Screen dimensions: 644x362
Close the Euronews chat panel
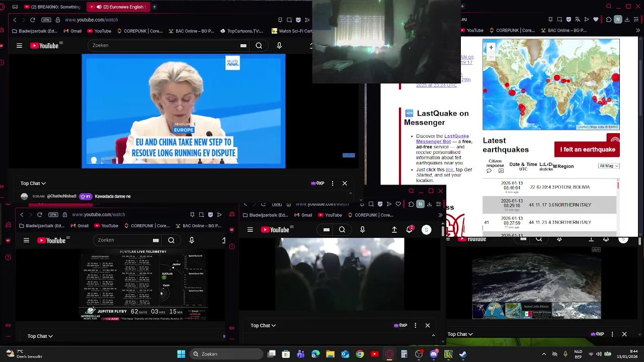tap(345, 184)
